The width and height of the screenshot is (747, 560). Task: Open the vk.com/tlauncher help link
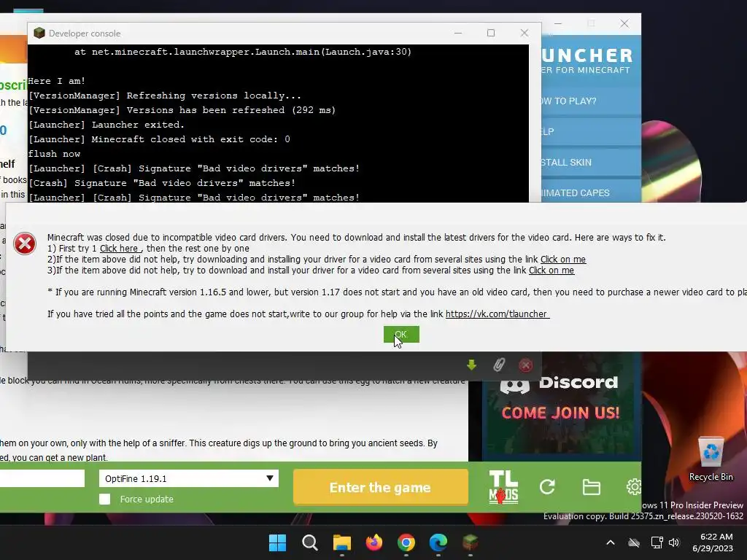click(496, 314)
